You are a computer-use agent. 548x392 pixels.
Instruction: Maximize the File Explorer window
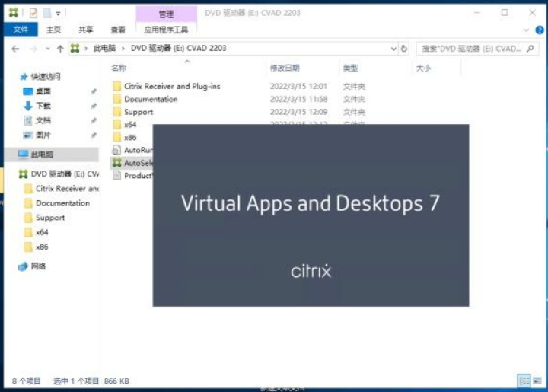[505, 13]
